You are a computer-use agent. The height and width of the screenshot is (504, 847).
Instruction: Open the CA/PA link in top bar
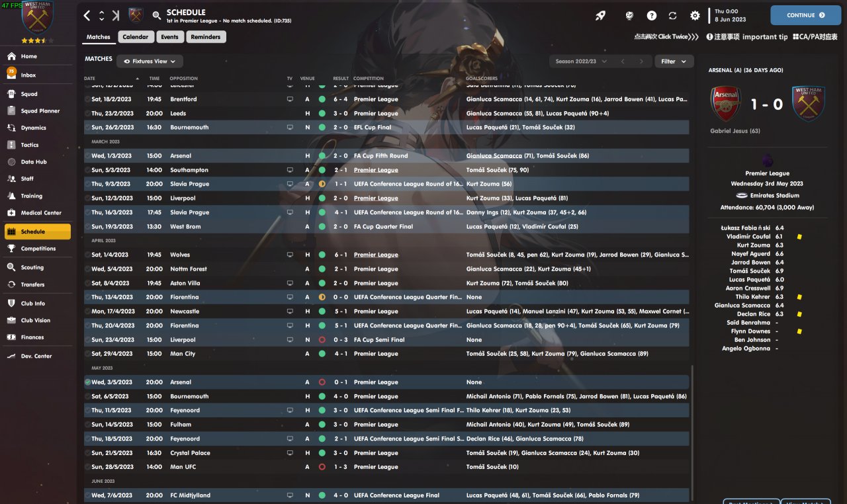pos(815,37)
